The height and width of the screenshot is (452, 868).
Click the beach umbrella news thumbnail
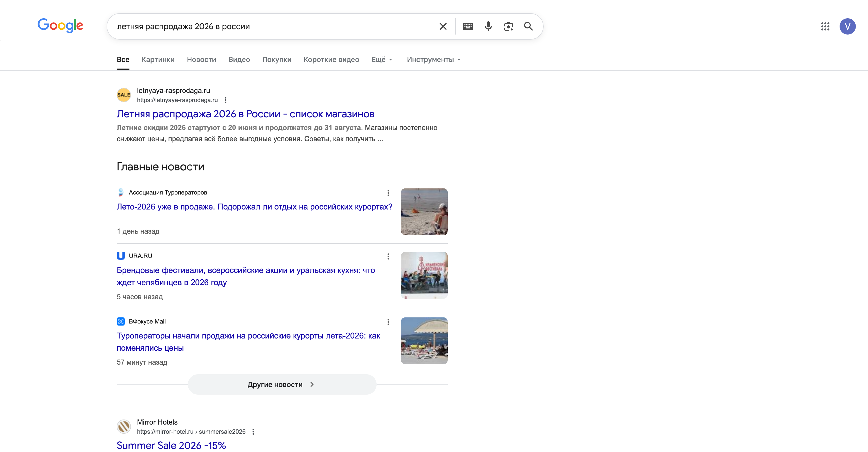pos(424,341)
